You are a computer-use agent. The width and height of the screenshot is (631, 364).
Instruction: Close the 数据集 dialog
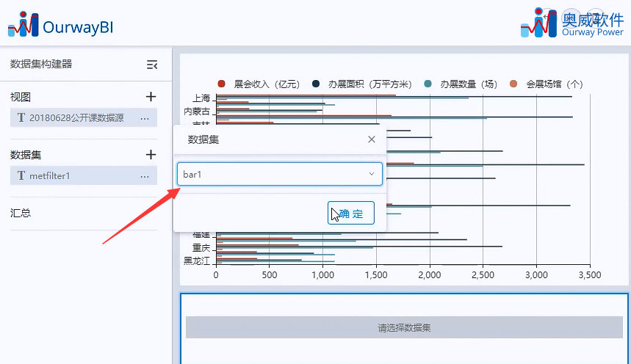point(372,139)
